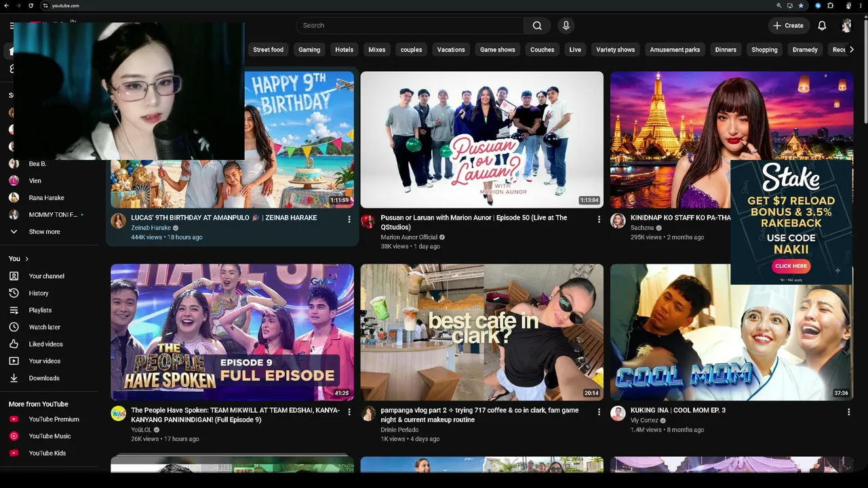Open the Viy Cortez channel link
This screenshot has height=488, width=868.
click(x=644, y=420)
